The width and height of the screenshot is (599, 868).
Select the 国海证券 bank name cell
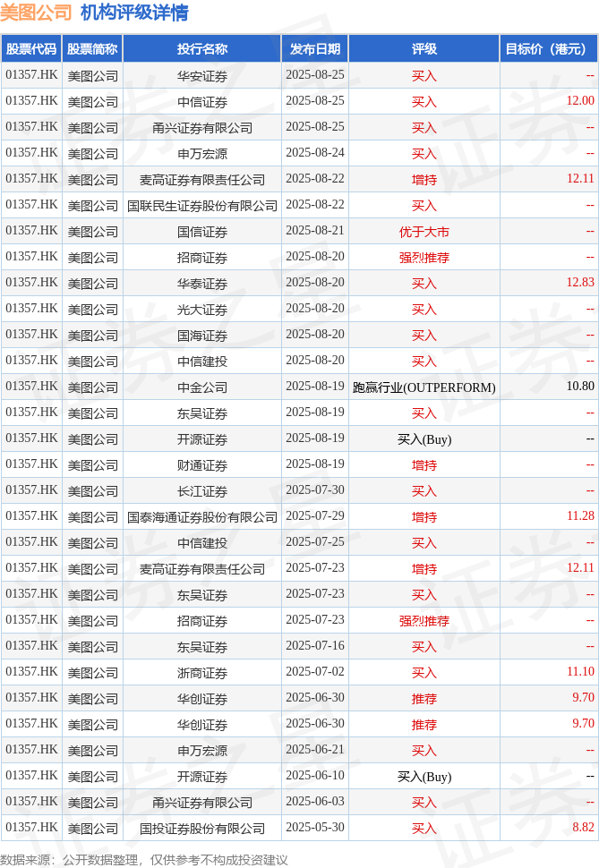(x=202, y=336)
